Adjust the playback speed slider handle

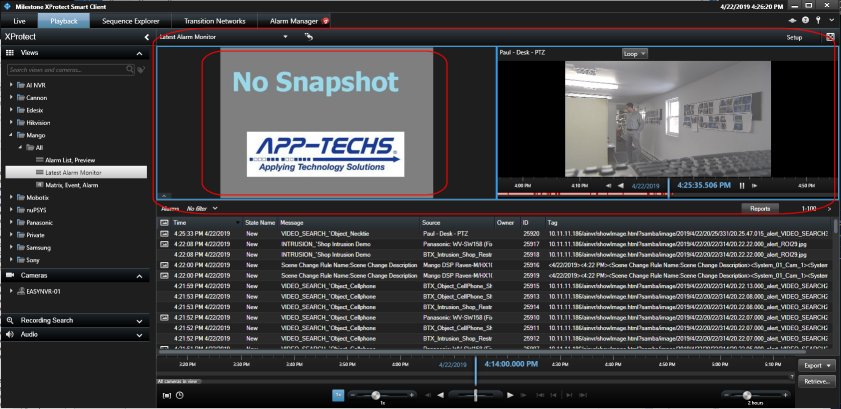coord(376,395)
